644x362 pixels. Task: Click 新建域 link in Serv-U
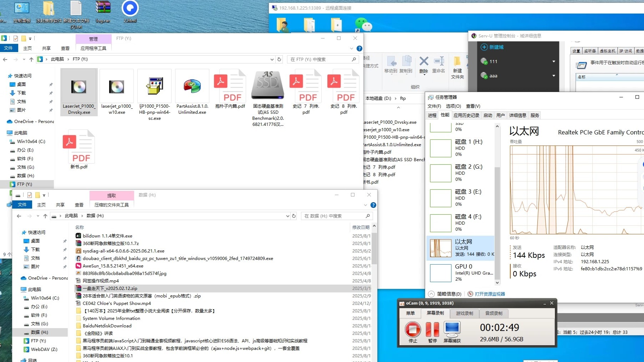(496, 47)
